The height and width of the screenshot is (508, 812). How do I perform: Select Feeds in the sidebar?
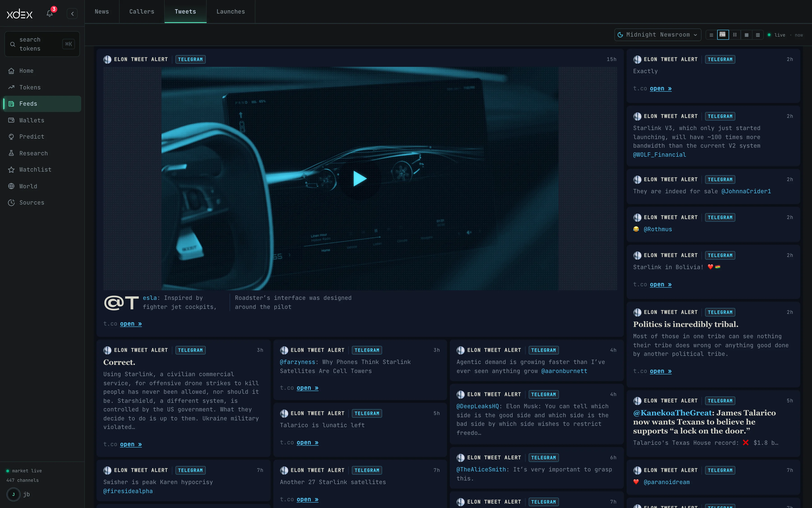tap(42, 104)
